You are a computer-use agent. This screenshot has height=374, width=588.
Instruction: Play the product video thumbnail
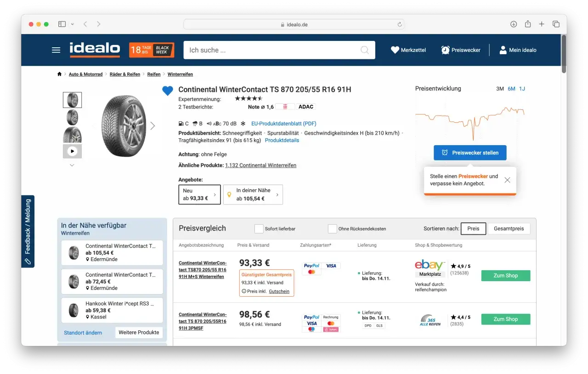(72, 151)
